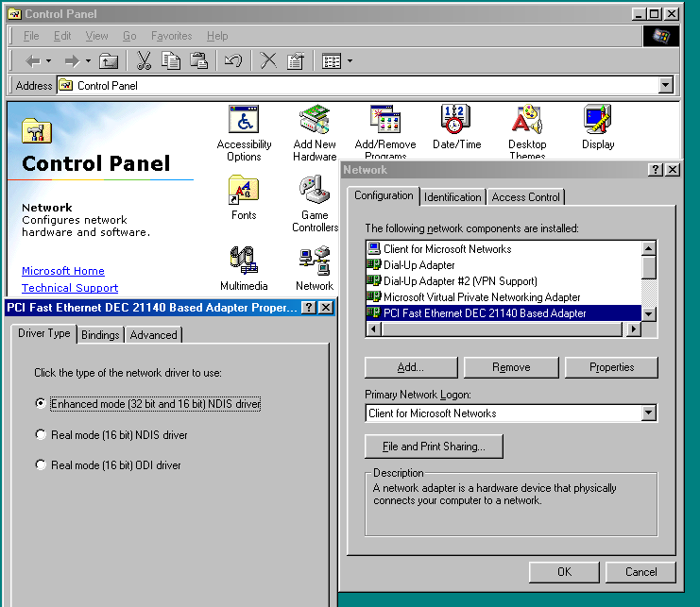Click the help question mark in adapter properties title
Viewport: 700px width, 607px height.
[309, 308]
